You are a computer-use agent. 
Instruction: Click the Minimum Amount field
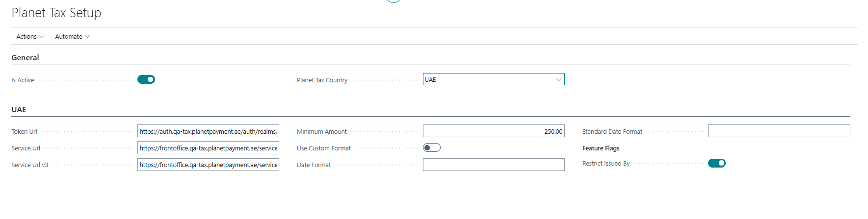point(493,131)
